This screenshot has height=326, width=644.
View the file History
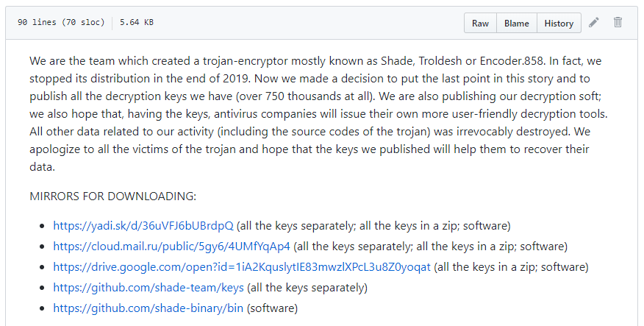(559, 24)
